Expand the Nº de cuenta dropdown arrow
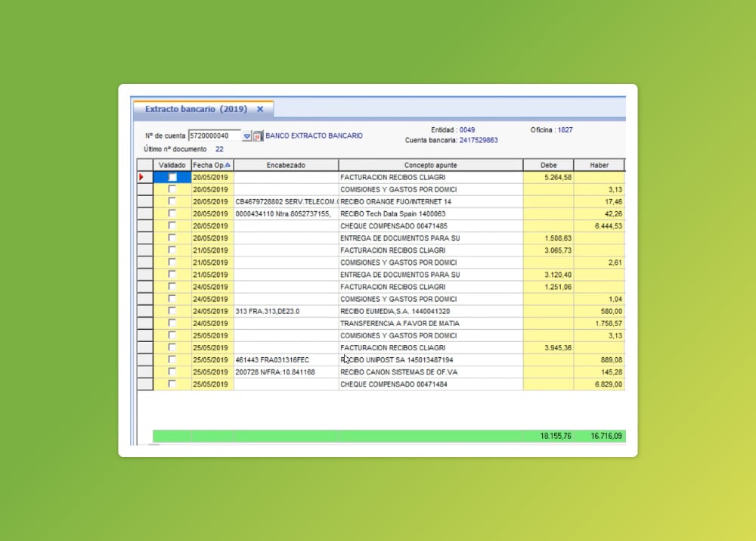The height and width of the screenshot is (541, 756). coord(247,136)
